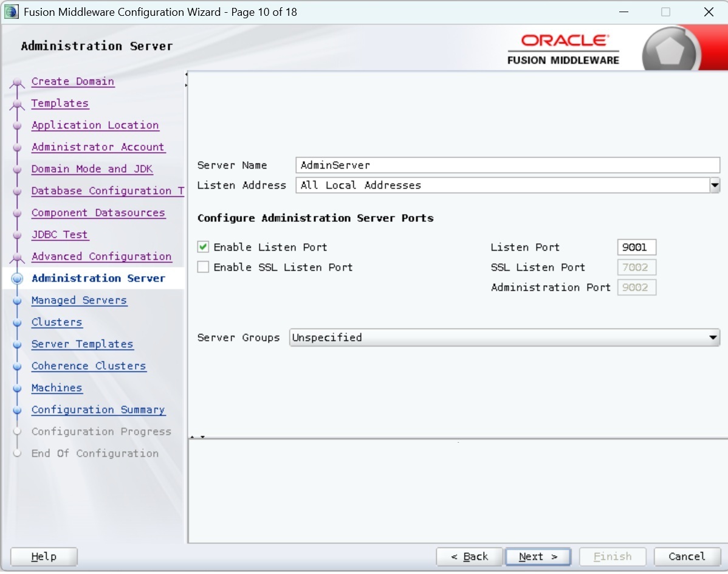The image size is (728, 574).
Task: Click the Create Domain step marker icon
Action: [x=17, y=83]
